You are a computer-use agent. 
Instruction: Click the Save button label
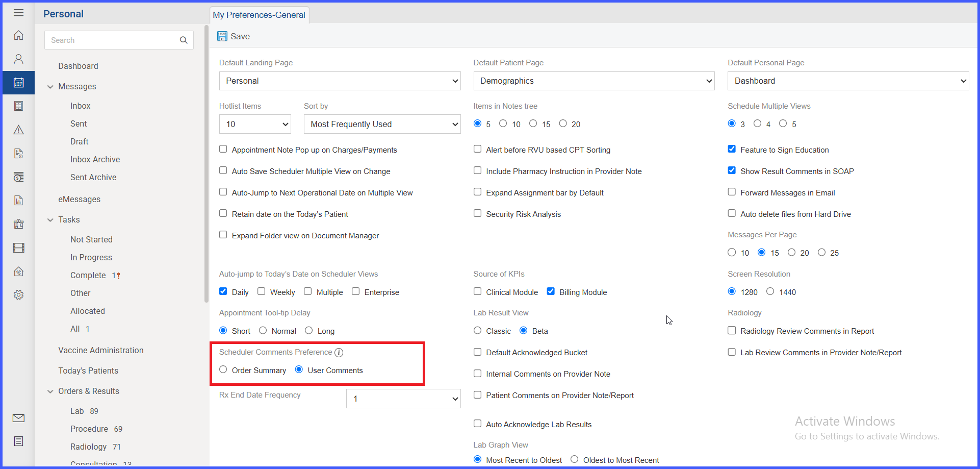click(x=240, y=36)
